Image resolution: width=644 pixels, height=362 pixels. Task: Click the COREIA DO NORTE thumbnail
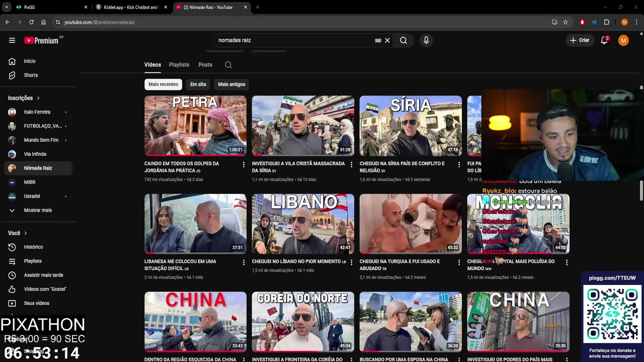(x=303, y=322)
